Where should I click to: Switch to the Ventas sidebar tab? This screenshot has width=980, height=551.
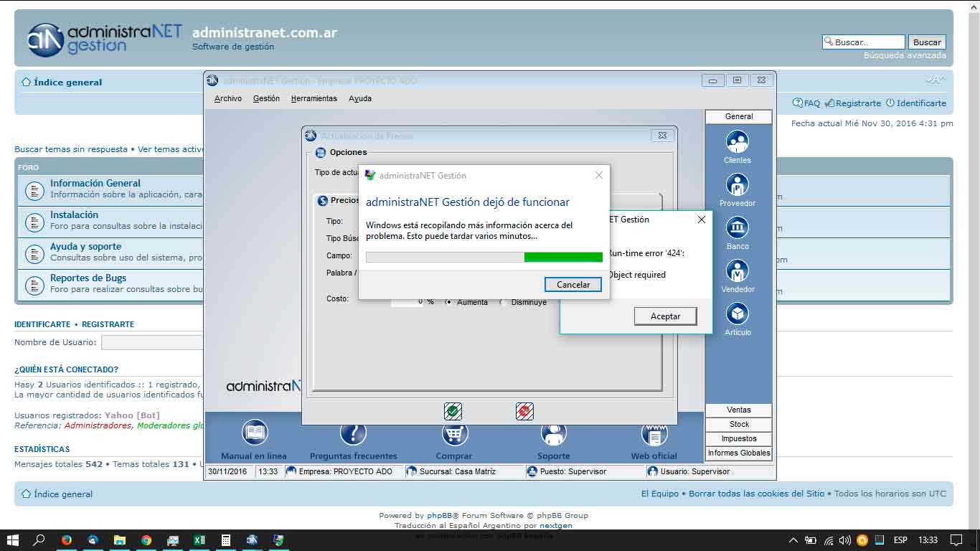(x=739, y=410)
